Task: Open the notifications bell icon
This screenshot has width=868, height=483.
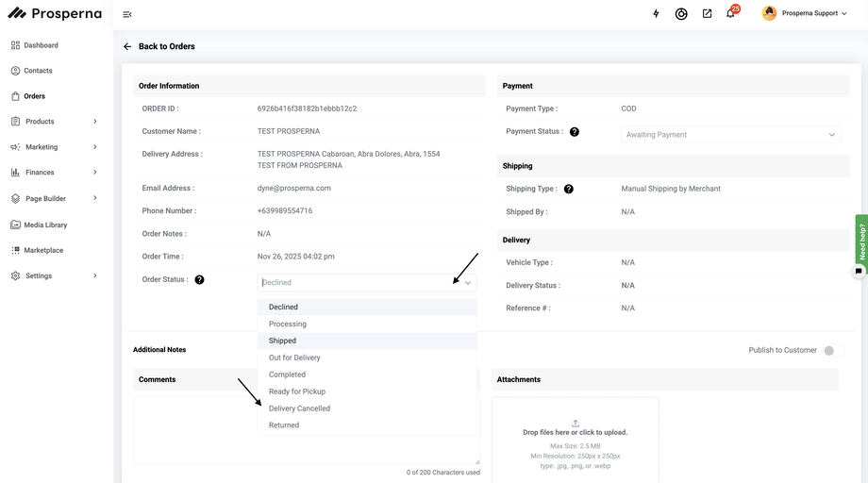Action: click(730, 14)
